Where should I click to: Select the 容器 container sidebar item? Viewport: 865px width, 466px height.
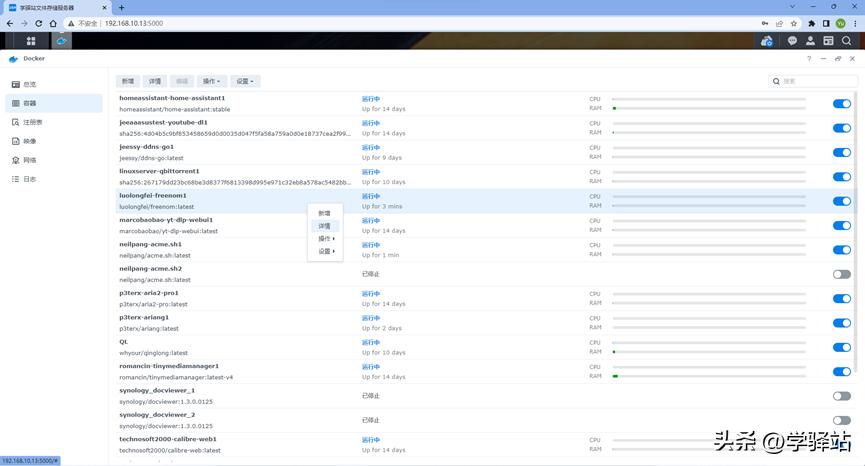54,103
